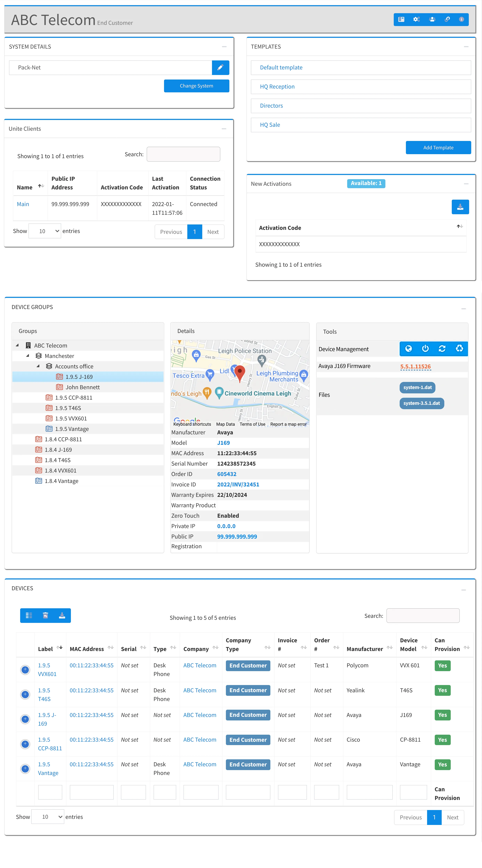This screenshot has height=868, width=482.
Task: Open the Unite Clients entries count dropdown
Action: [45, 231]
